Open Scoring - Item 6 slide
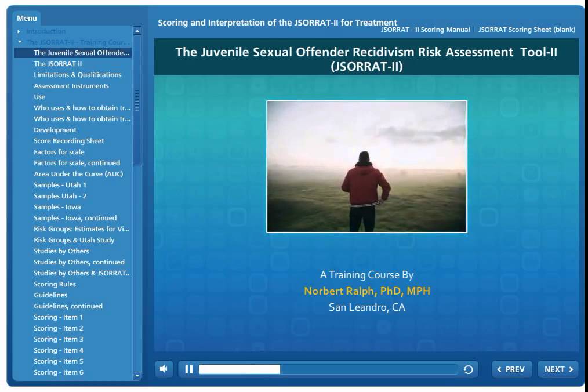 59,372
